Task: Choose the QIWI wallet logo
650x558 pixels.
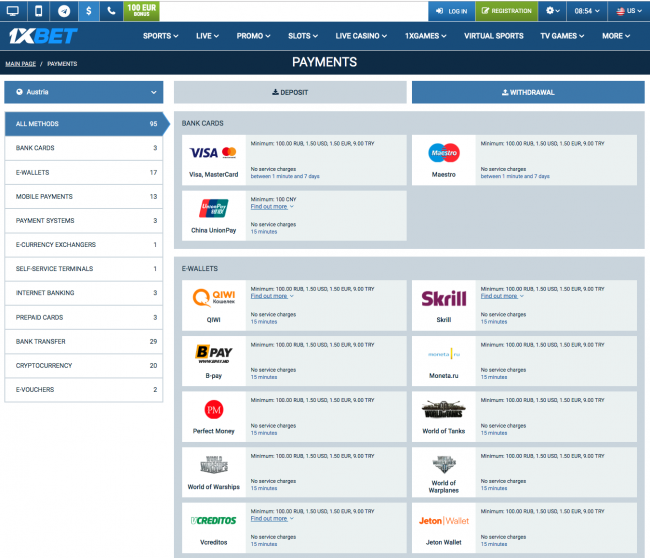Action: (213, 299)
